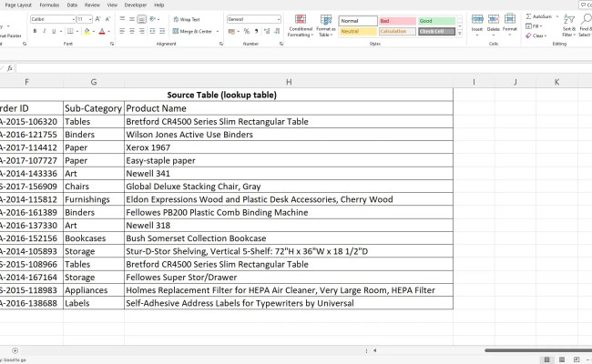Click Decrease Decimal
592x364 pixels.
tap(277, 31)
